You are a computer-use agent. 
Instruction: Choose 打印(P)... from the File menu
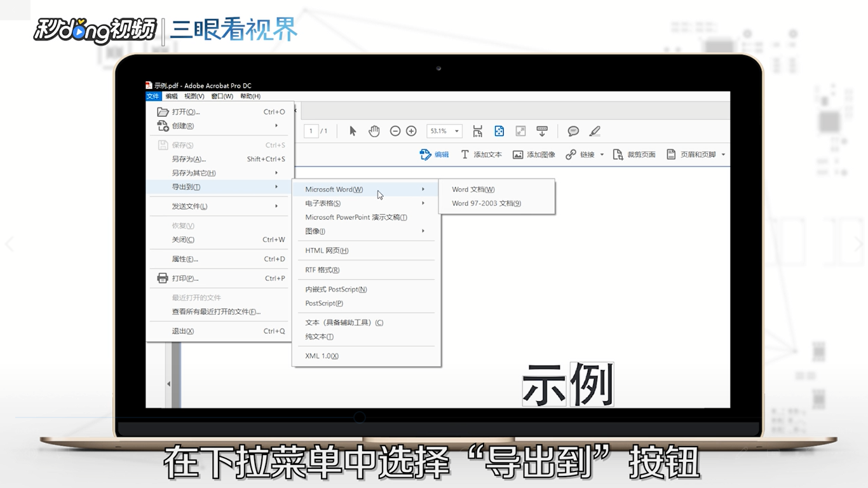(220, 278)
